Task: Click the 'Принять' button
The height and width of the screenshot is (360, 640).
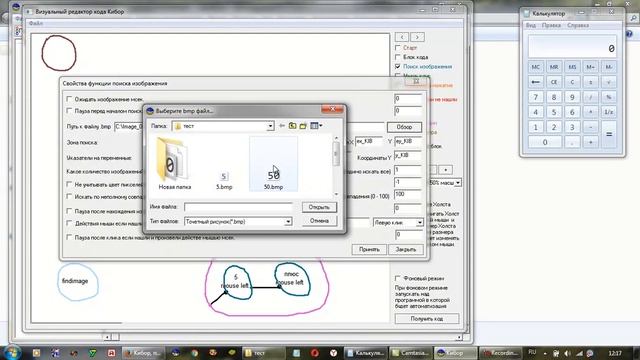Action: click(x=369, y=249)
